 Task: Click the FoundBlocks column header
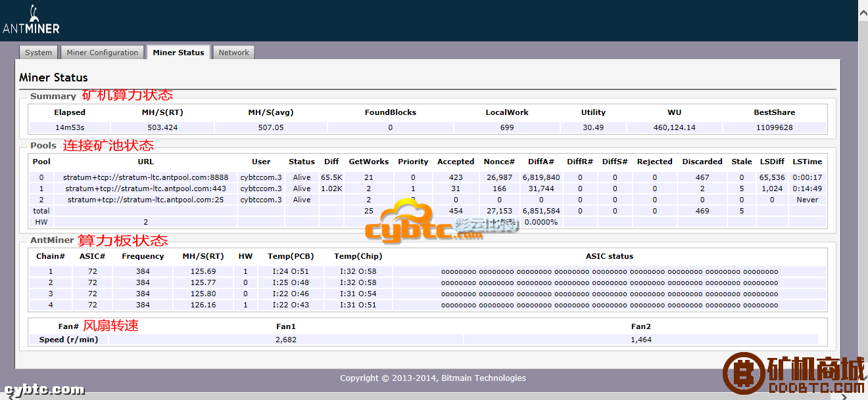tap(391, 112)
